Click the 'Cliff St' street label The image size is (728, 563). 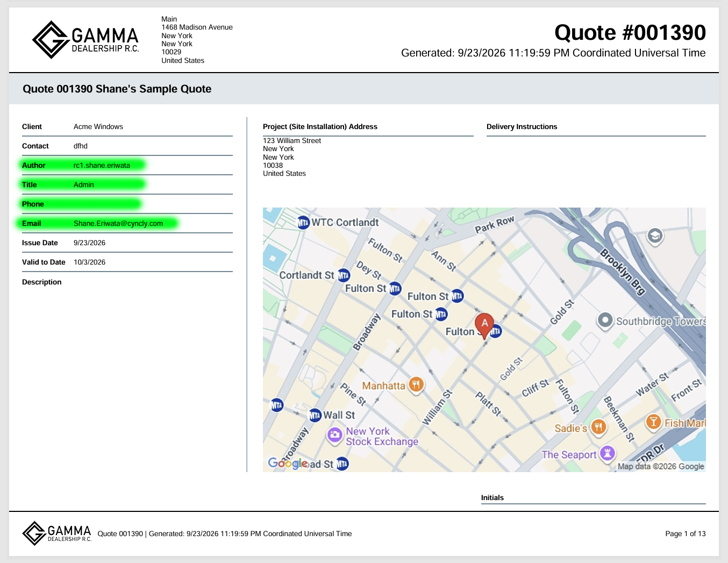tap(536, 388)
